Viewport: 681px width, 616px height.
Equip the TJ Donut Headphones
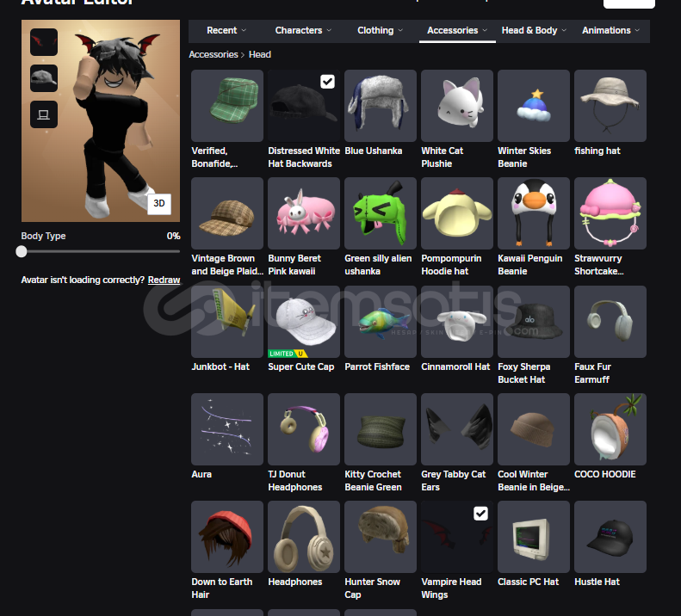tap(304, 429)
